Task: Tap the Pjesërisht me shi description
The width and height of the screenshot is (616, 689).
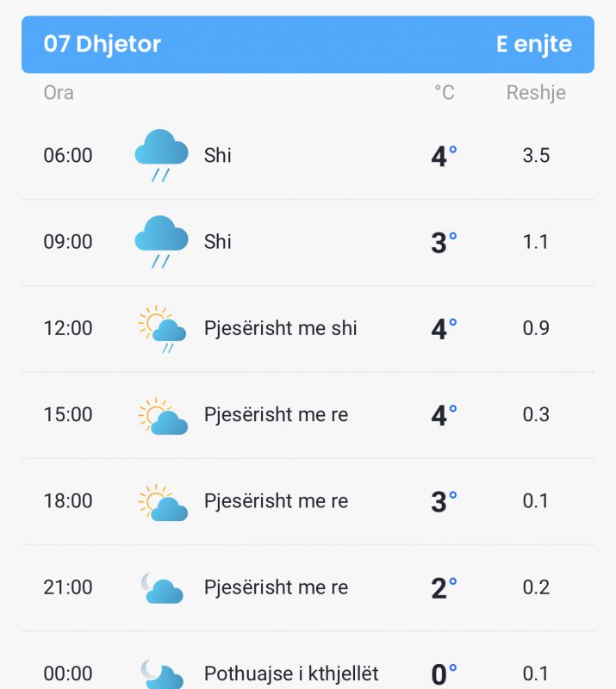Action: [281, 328]
